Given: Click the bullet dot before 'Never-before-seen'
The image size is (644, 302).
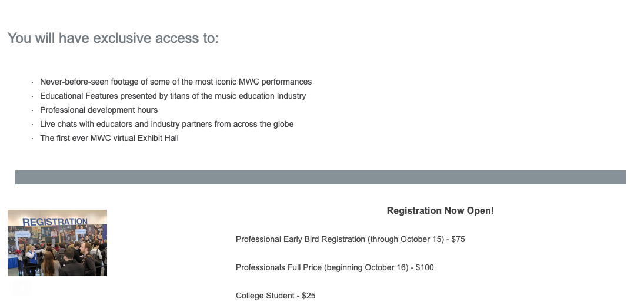Looking at the screenshot, I should coord(32,82).
